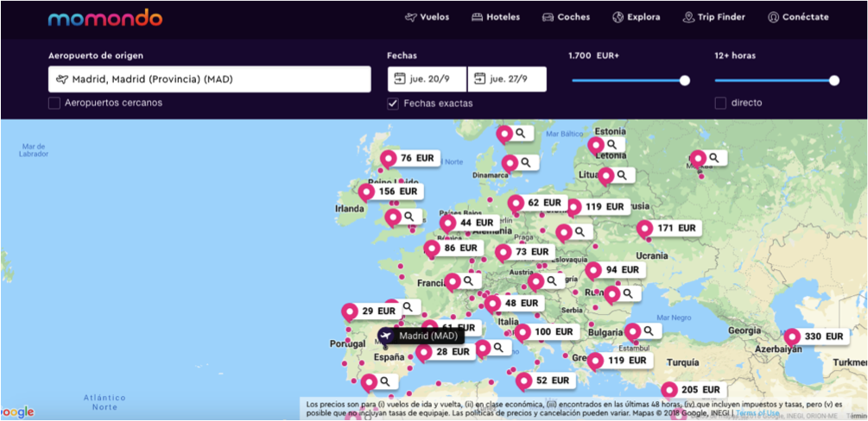Select the 29 EUR map pin

click(x=371, y=311)
